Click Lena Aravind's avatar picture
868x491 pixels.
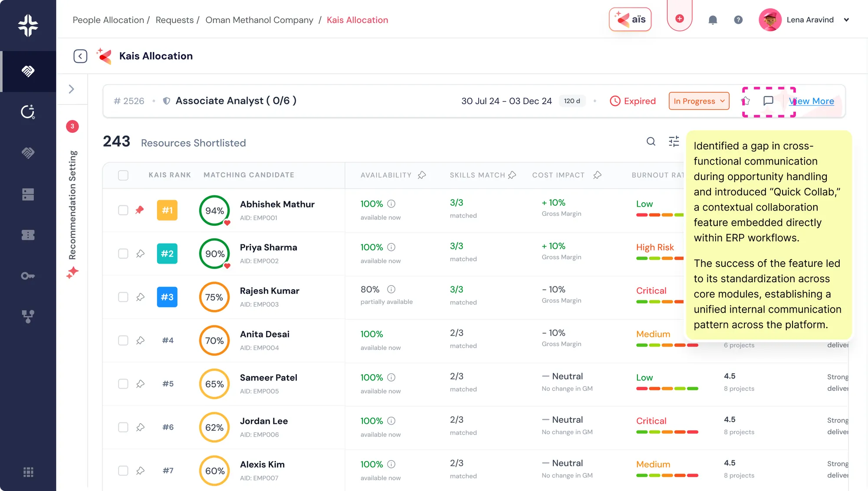point(770,20)
